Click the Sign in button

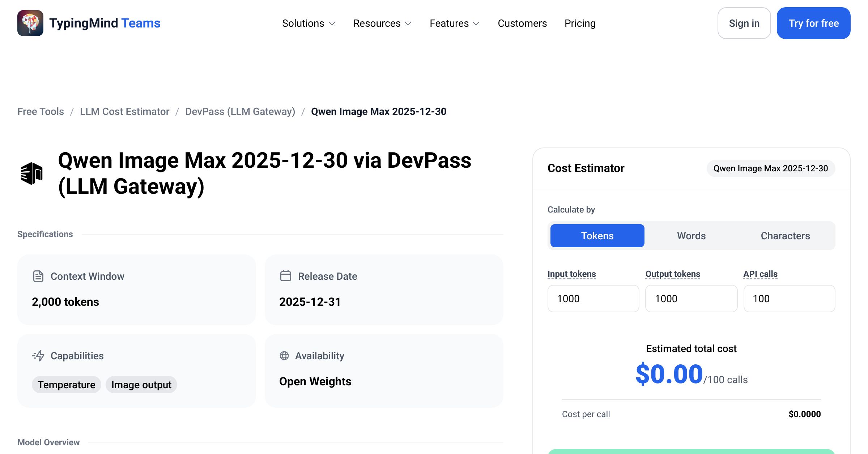pyautogui.click(x=744, y=23)
